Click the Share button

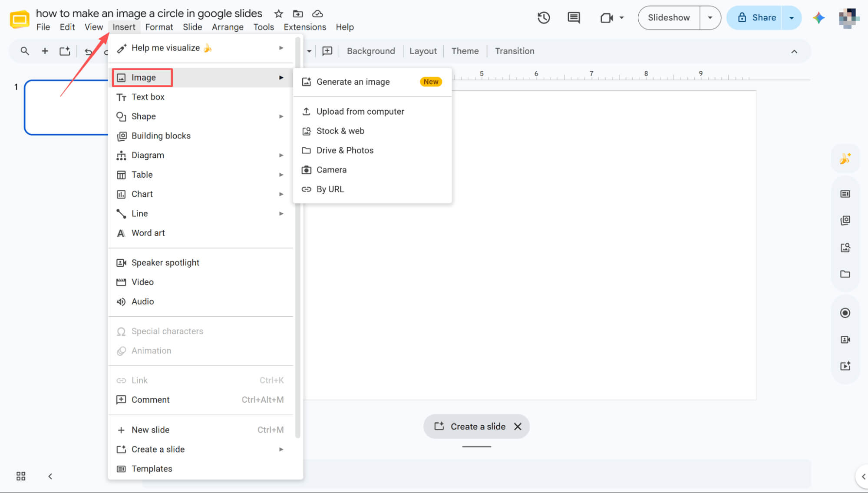tap(755, 18)
